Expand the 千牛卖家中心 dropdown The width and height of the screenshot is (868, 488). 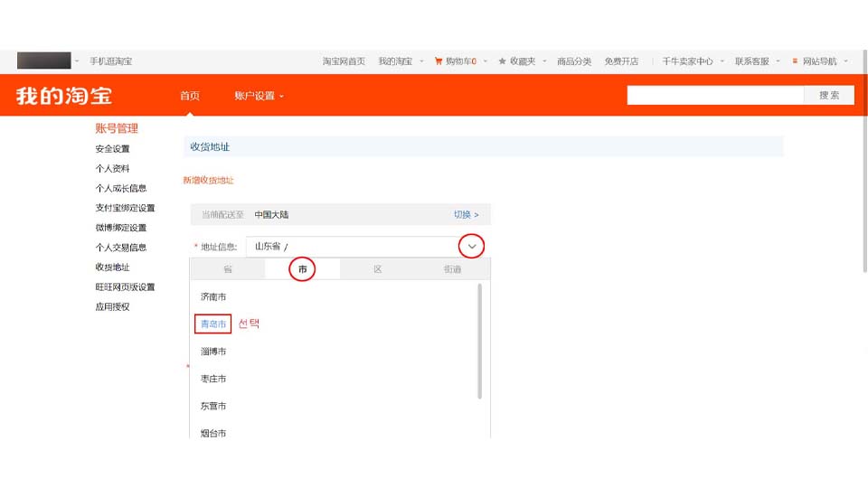(x=722, y=61)
